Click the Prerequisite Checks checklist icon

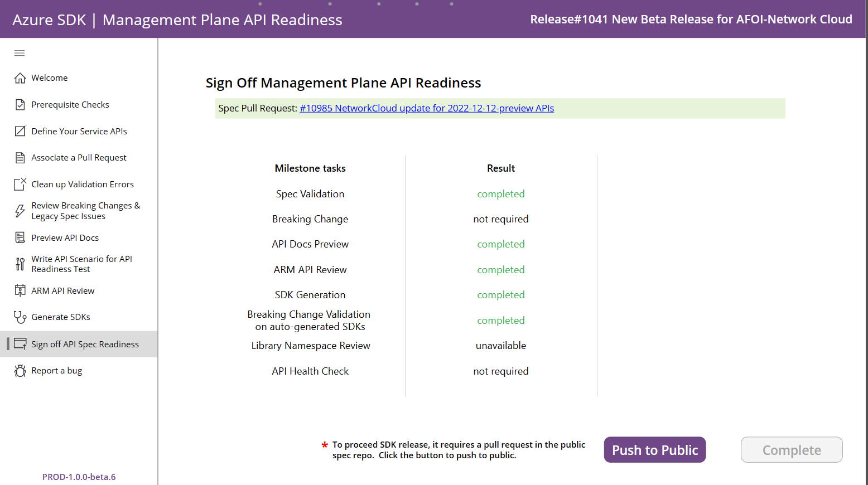(20, 104)
